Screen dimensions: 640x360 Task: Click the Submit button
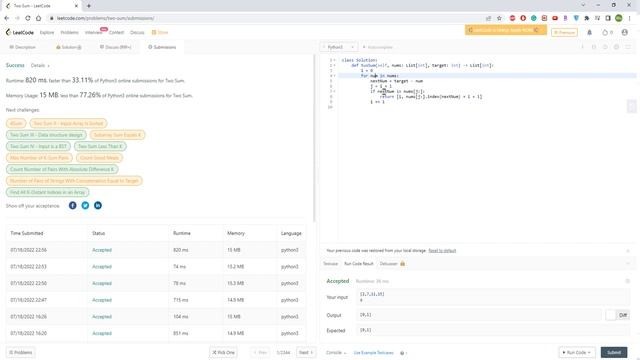(614, 352)
